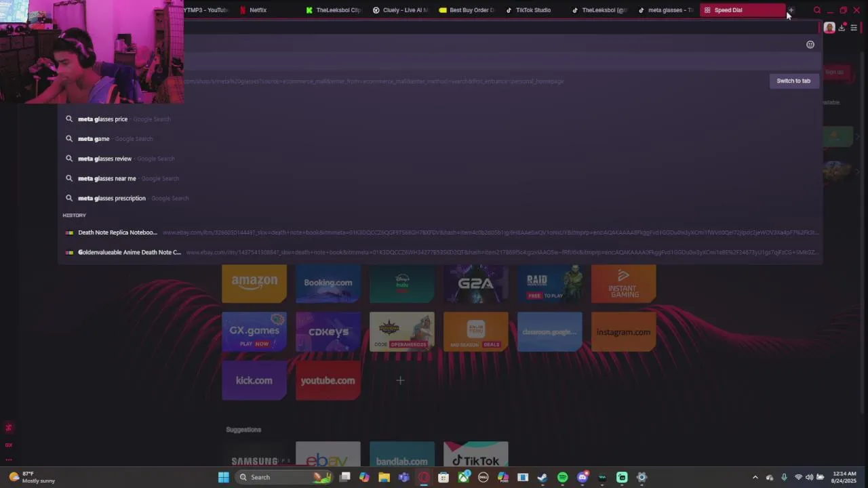Open the GX.games speed dial tile
868x488 pixels.
tap(254, 332)
